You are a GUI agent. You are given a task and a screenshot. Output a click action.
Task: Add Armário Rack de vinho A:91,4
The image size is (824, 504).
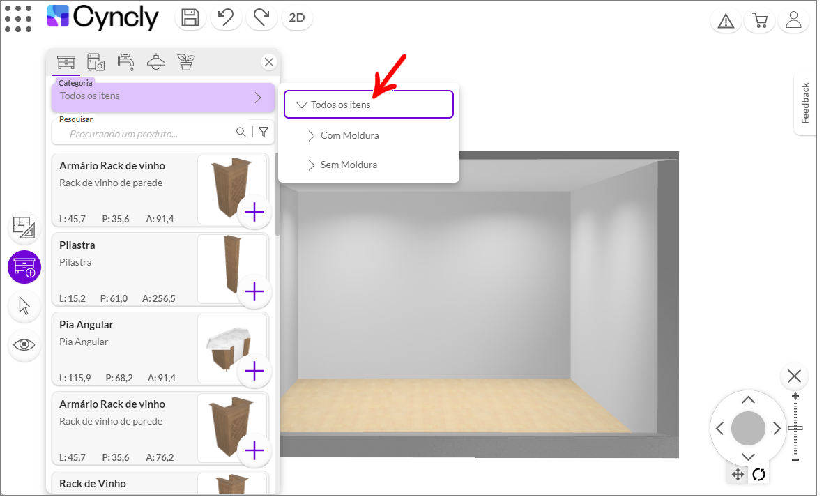[254, 213]
